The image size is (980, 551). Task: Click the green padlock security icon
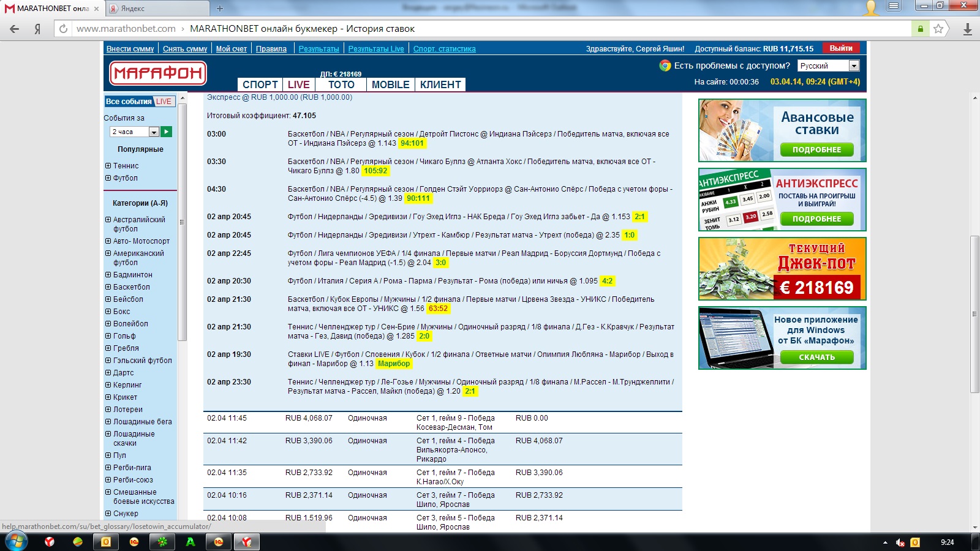point(920,29)
